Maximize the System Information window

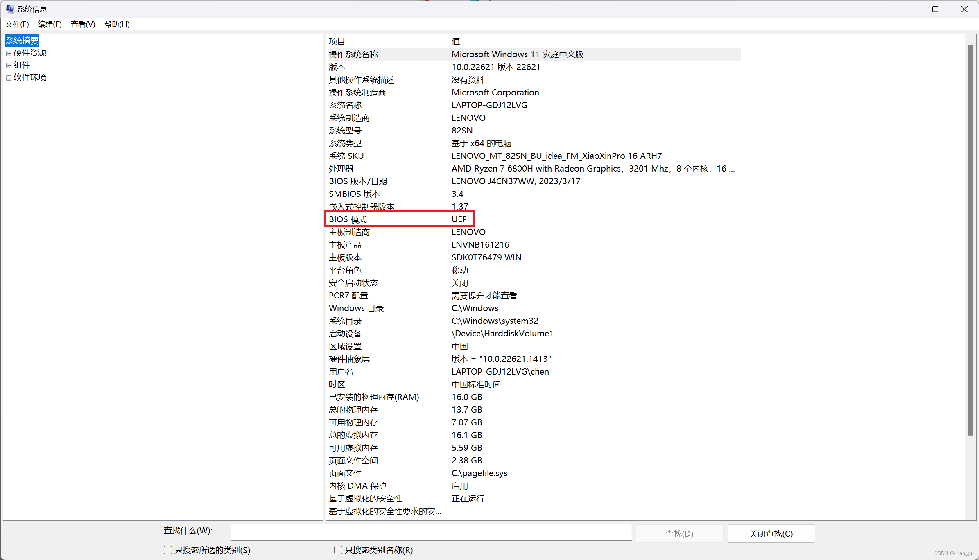[935, 9]
